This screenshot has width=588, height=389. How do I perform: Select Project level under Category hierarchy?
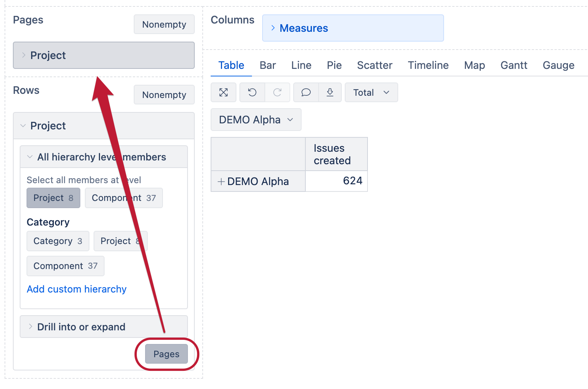(x=120, y=241)
